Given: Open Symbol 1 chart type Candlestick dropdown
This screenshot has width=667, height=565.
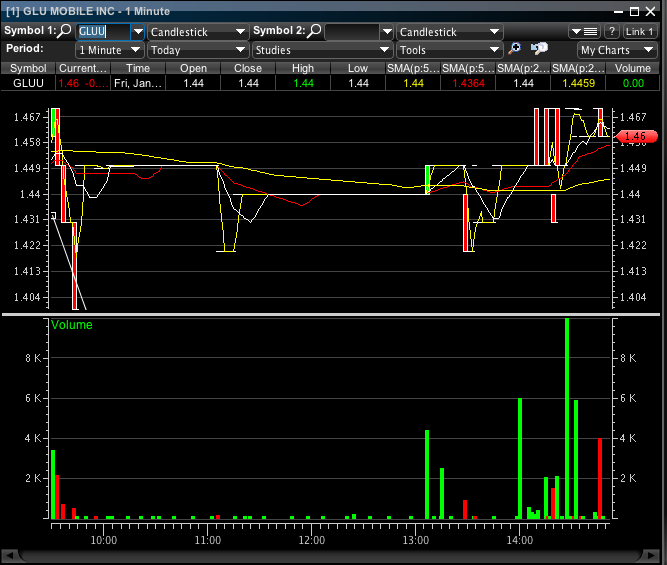Looking at the screenshot, I should [197, 32].
